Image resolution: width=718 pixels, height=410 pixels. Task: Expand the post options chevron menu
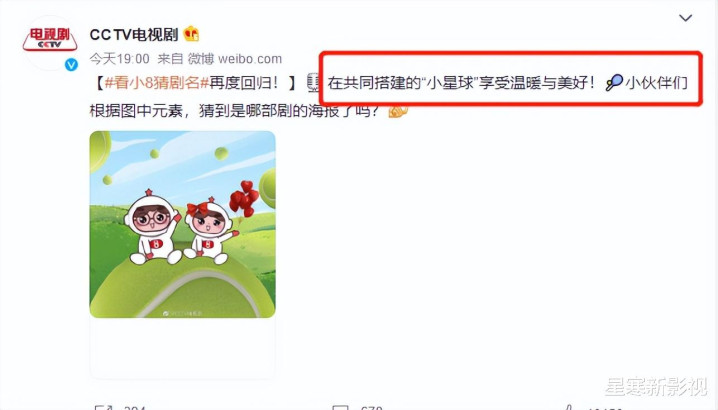pyautogui.click(x=685, y=18)
